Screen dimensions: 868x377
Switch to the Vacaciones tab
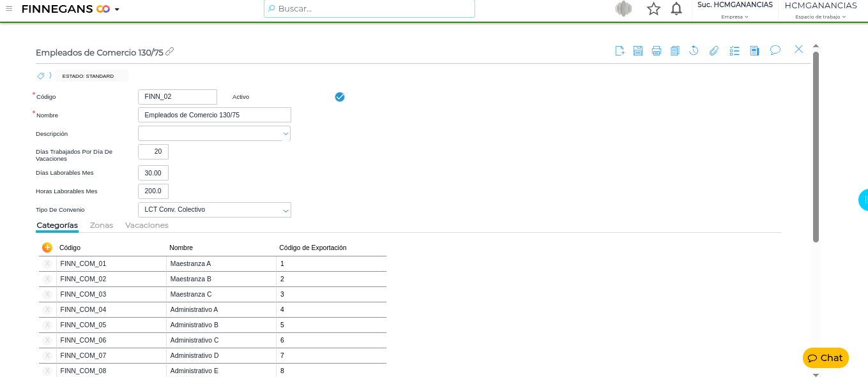(147, 225)
